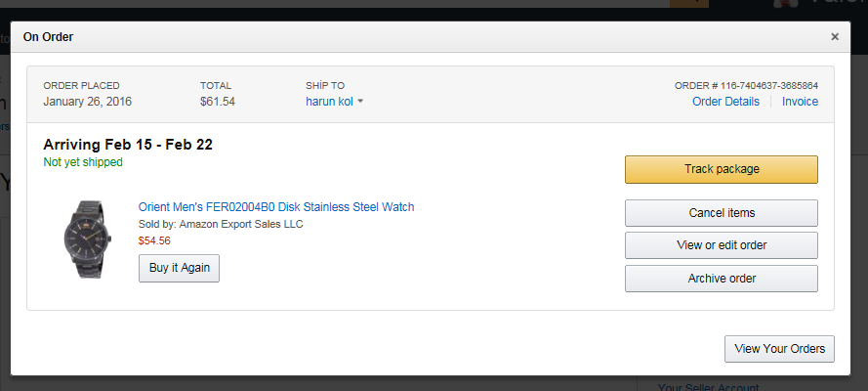This screenshot has width=868, height=391.
Task: Click the order number text
Action: [746, 86]
